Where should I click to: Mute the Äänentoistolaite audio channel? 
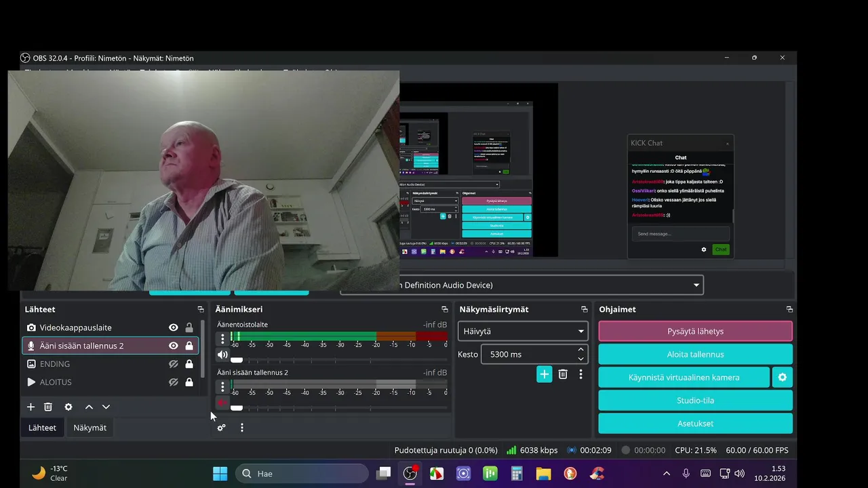(222, 354)
